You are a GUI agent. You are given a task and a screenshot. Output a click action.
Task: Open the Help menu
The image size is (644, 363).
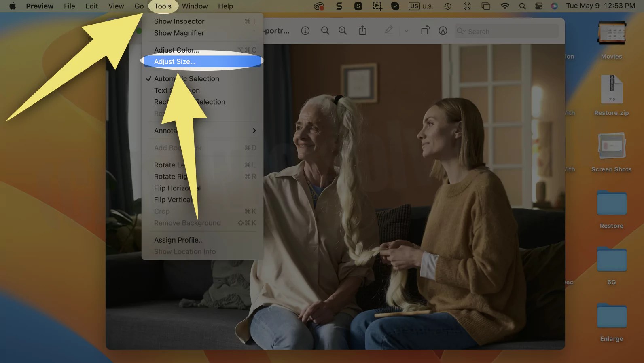pyautogui.click(x=225, y=6)
